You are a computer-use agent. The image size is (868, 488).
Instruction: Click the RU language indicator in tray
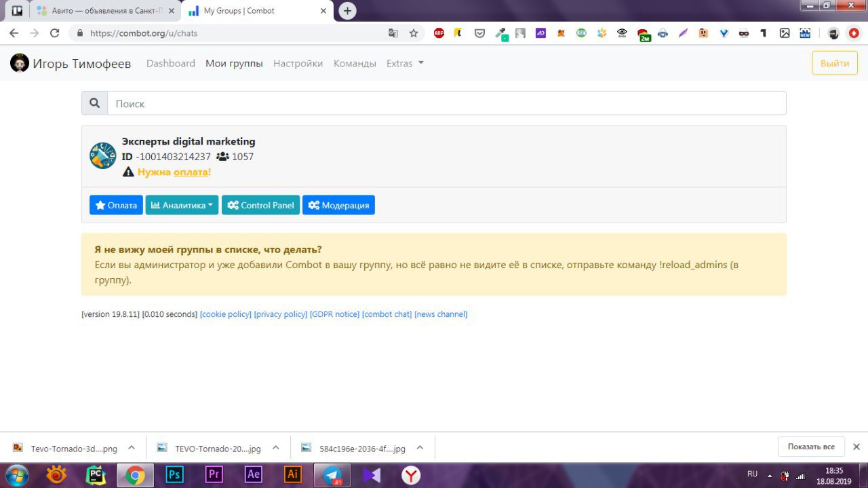(752, 474)
